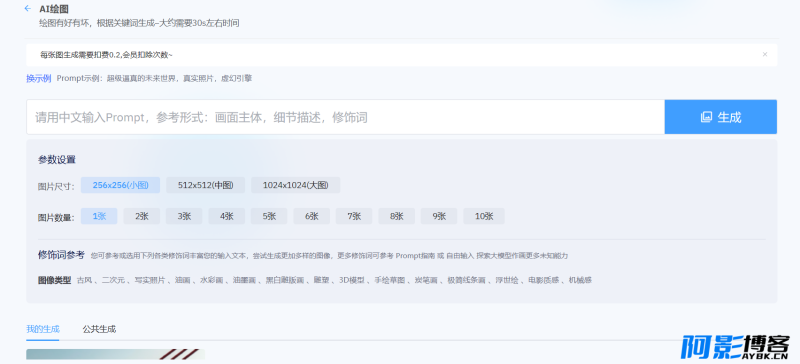
Task: Select the 256x256(小图) image size
Action: coord(120,185)
